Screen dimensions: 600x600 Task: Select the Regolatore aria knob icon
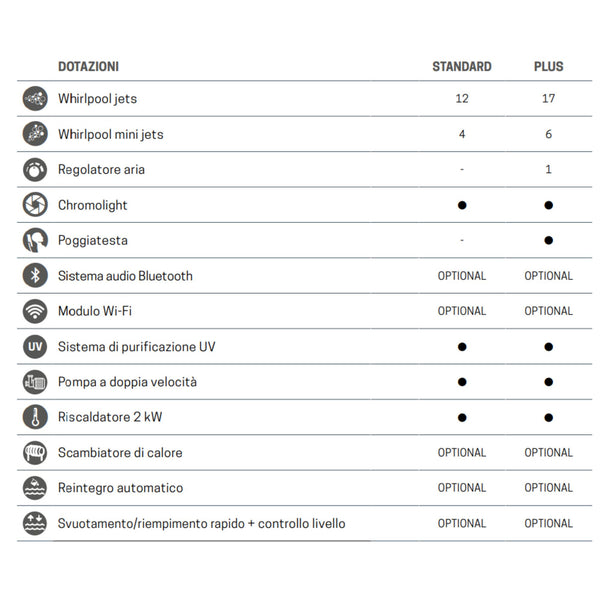click(35, 170)
